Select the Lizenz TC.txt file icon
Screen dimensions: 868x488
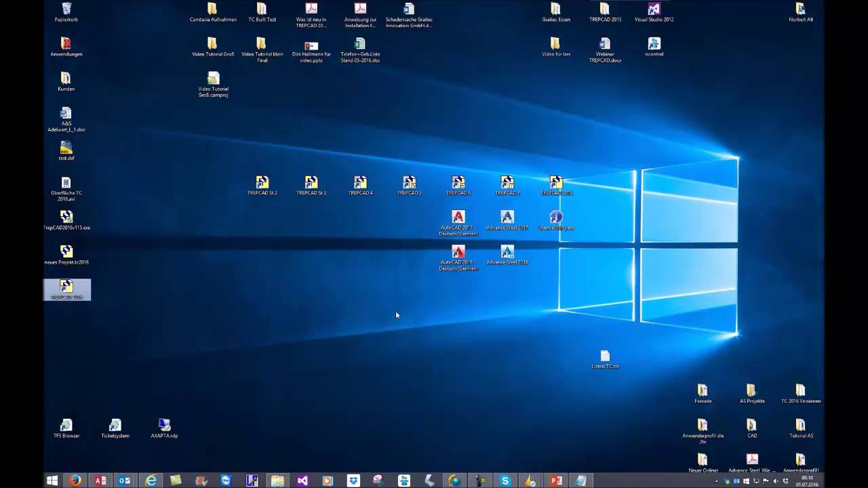point(605,357)
